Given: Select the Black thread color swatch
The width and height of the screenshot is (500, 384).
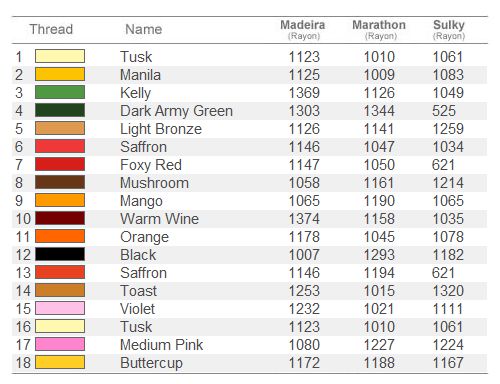Looking at the screenshot, I should point(60,254).
